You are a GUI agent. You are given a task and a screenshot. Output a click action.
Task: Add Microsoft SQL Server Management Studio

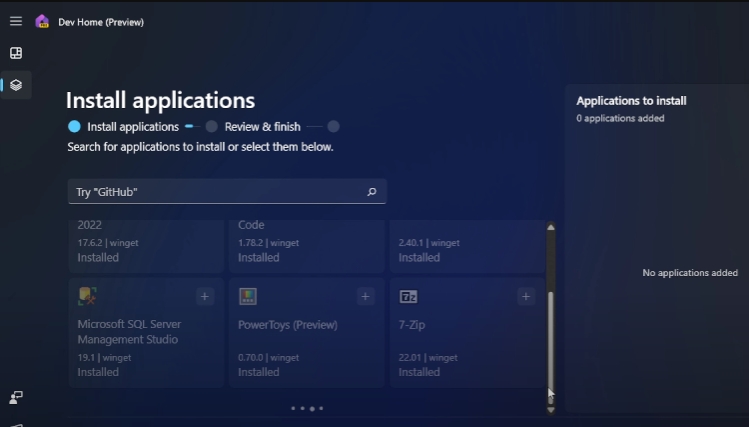204,297
